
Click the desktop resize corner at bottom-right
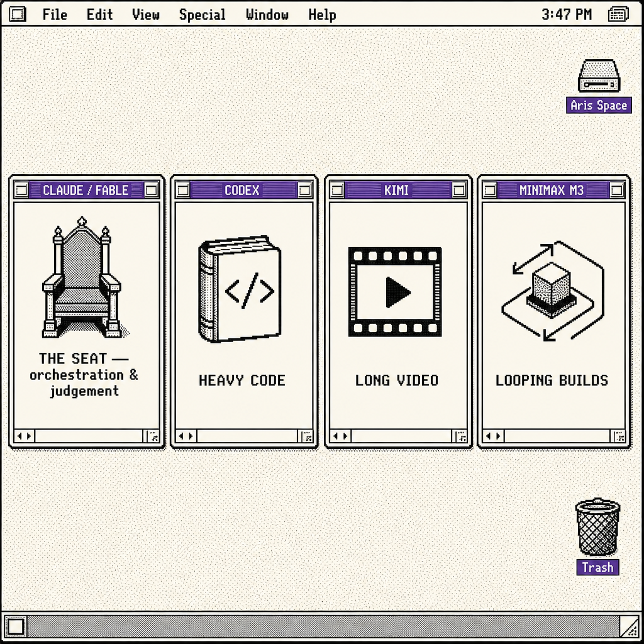coord(629,627)
